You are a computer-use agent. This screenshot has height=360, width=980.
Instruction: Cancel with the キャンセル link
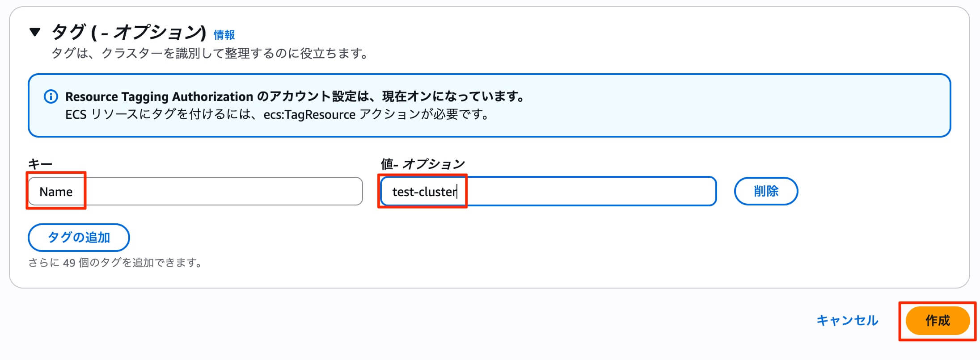coord(847,320)
